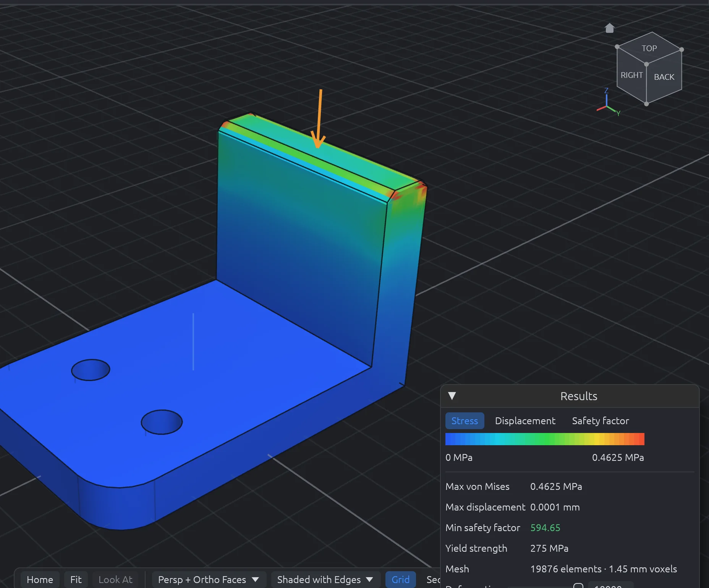Click the Max displacement value 0.0001 mm
Viewport: 709px width, 588px height.
click(555, 507)
